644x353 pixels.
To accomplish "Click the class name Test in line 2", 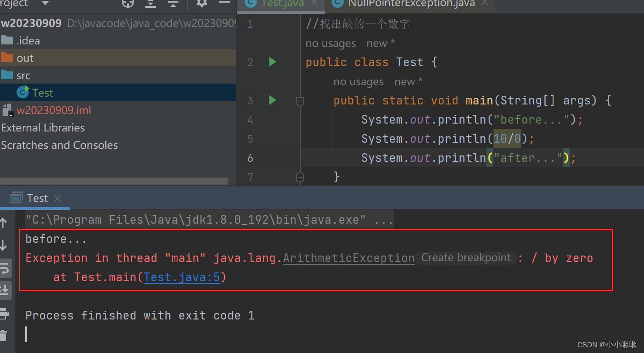I will [x=409, y=62].
